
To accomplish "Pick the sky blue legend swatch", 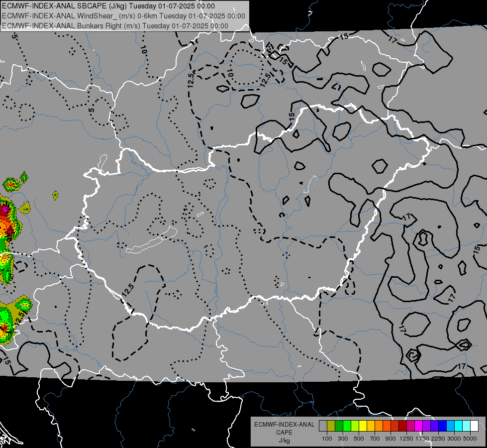I will point(450,426).
